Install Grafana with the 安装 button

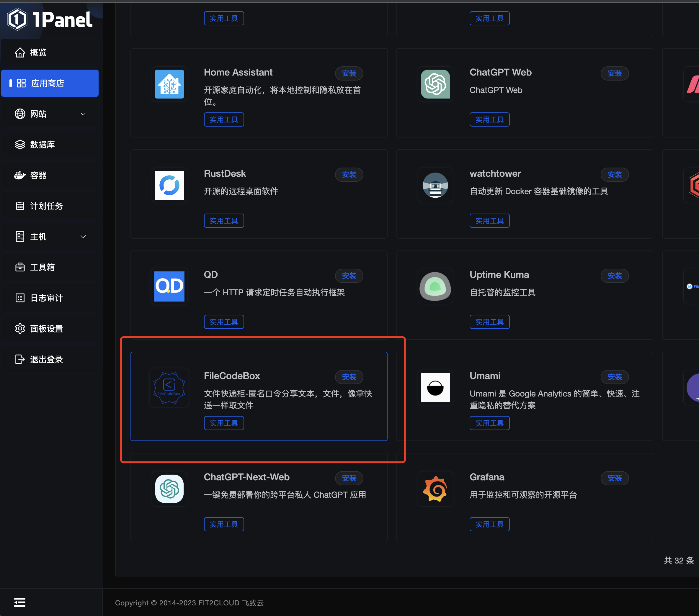coord(615,478)
